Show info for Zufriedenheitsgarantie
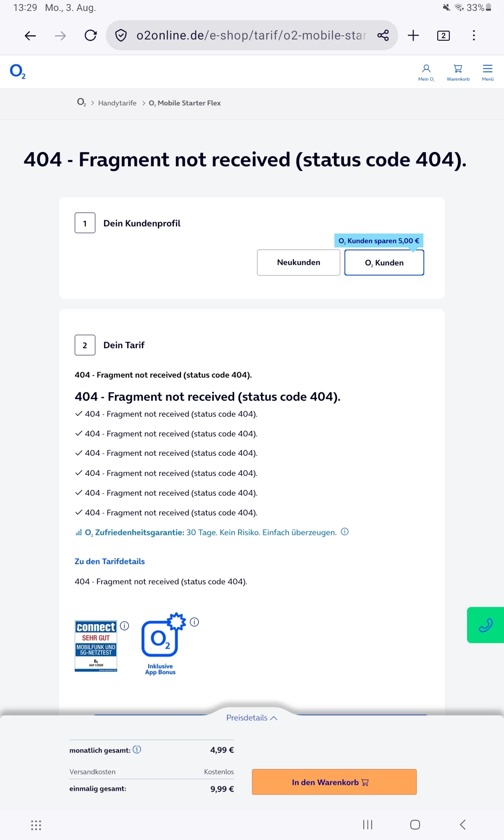The height and width of the screenshot is (840, 504). point(345,532)
